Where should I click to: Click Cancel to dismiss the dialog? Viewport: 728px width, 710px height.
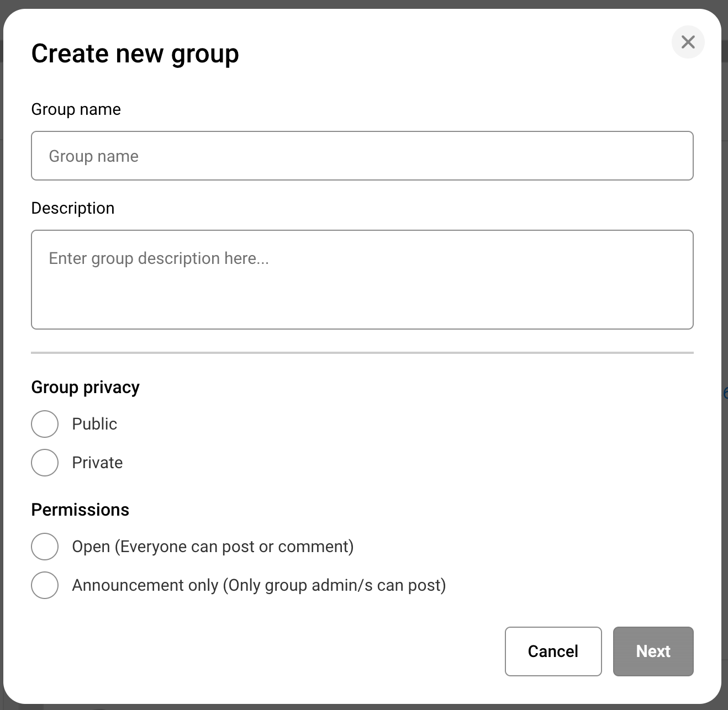[x=553, y=651]
